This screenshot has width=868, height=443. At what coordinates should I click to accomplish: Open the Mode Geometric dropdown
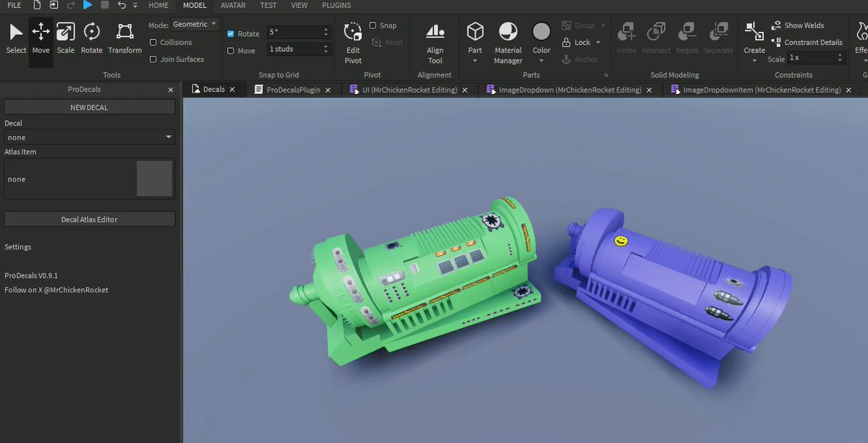pos(195,25)
